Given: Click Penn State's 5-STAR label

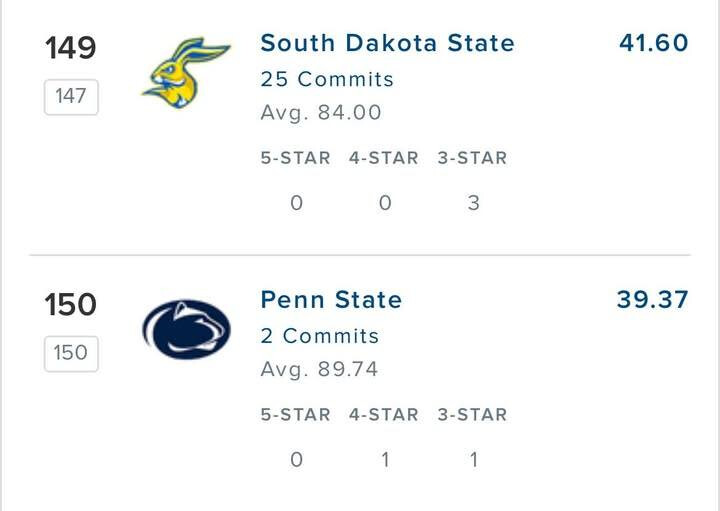Looking at the screenshot, I should [295, 414].
